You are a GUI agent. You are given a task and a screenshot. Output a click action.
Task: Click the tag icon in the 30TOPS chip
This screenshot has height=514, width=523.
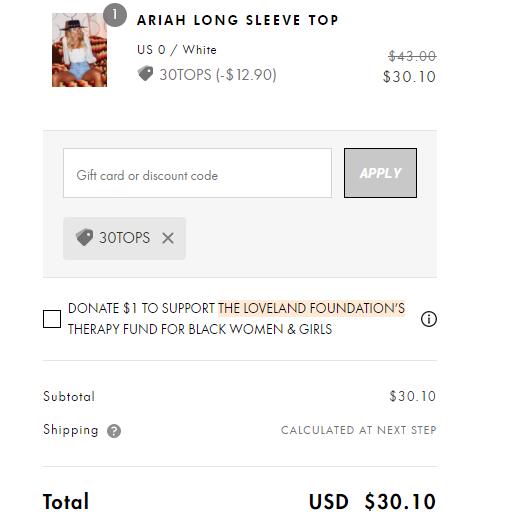pos(84,237)
